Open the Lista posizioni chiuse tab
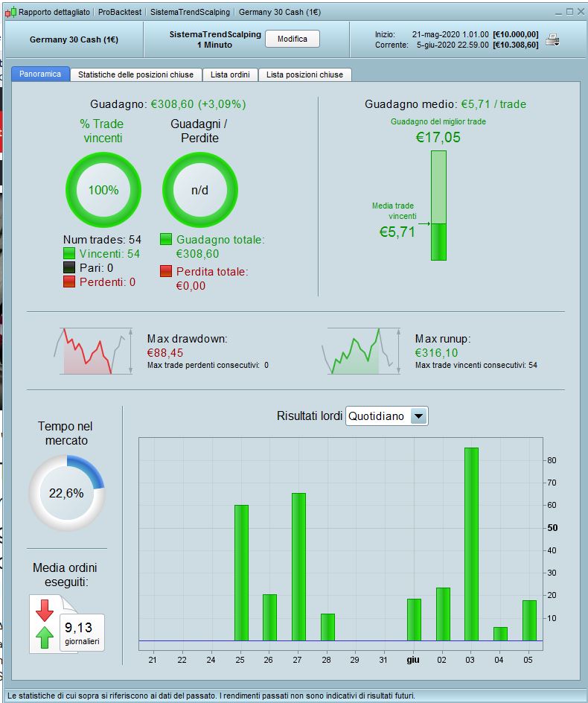 pos(304,74)
